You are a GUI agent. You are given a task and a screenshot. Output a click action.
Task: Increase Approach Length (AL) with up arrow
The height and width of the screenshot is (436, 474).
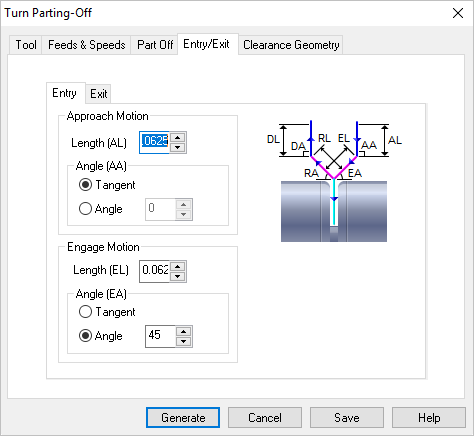(x=178, y=137)
